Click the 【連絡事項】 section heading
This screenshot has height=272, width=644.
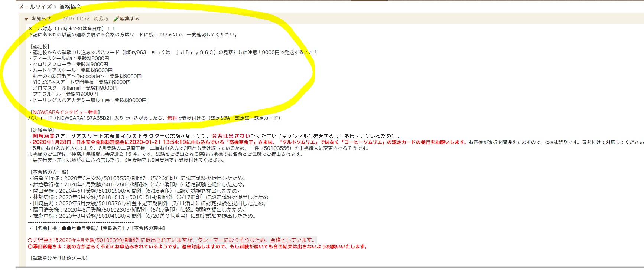click(42, 130)
